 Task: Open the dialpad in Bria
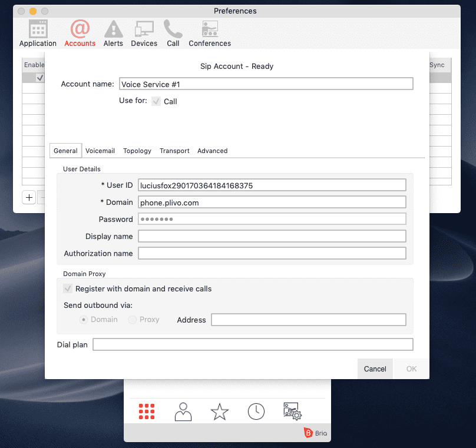(146, 411)
